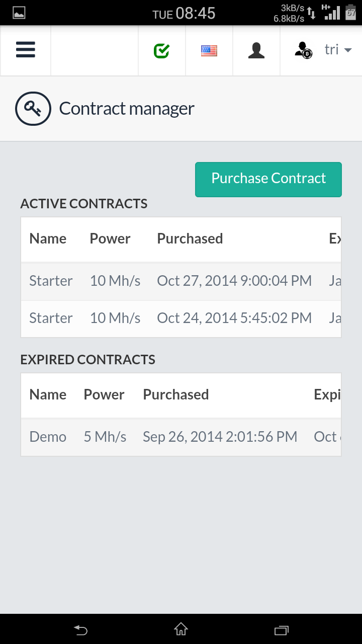
Task: Tap the Contract manager page title
Action: (x=127, y=109)
